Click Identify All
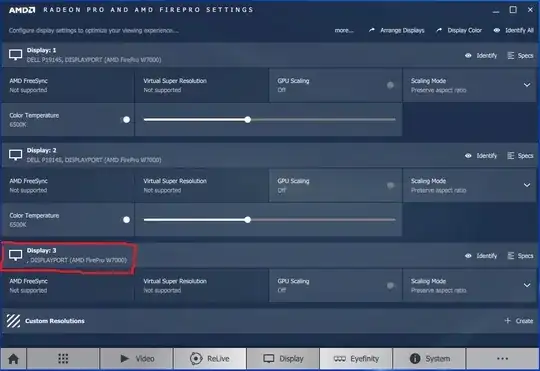Image resolution: width=540 pixels, height=371 pixels. 513,31
